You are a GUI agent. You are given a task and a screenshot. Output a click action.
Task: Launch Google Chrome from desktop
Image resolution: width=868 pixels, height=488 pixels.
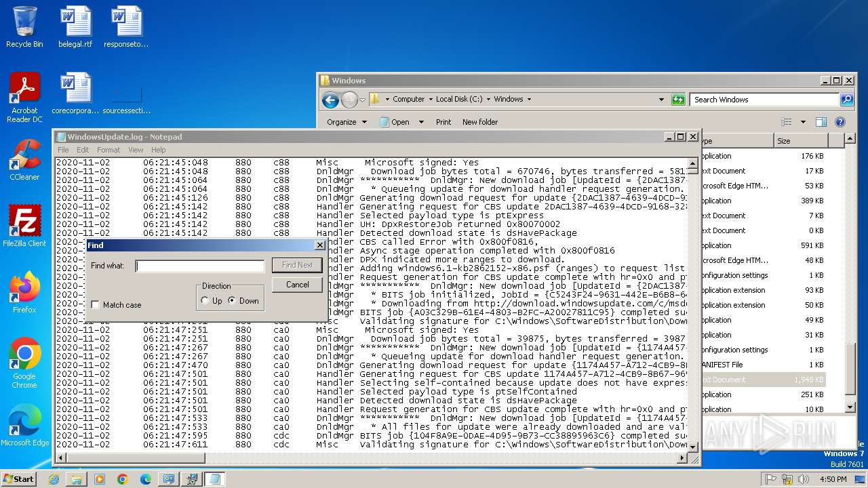pos(24,363)
